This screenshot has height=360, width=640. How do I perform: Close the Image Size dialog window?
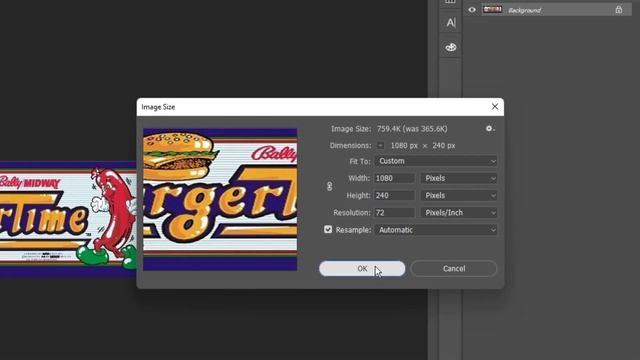point(495,107)
